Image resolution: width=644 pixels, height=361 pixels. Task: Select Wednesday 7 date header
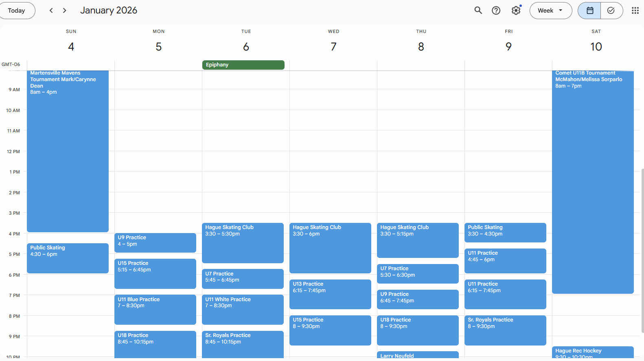(333, 46)
